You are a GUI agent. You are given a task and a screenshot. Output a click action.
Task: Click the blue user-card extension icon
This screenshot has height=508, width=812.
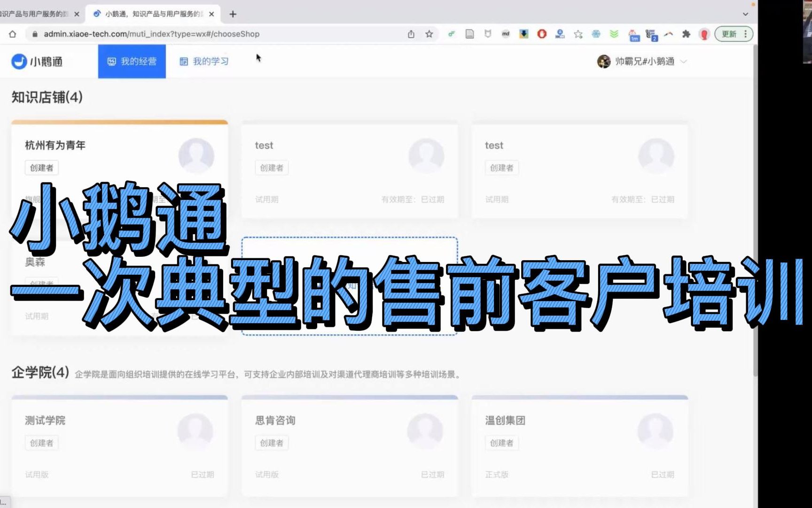pos(560,34)
